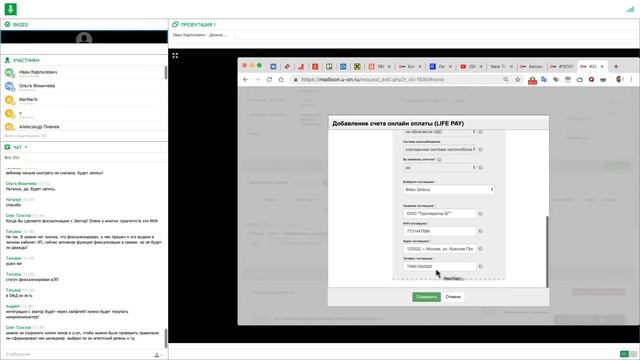Open the browser three-dot menu
The width and height of the screenshot is (640, 360).
point(631,80)
